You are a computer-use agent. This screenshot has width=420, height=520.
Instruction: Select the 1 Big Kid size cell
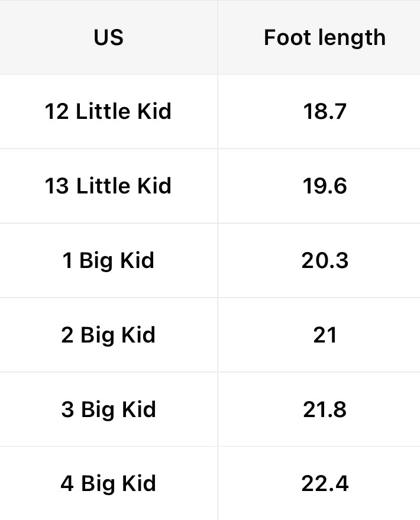pos(108,260)
